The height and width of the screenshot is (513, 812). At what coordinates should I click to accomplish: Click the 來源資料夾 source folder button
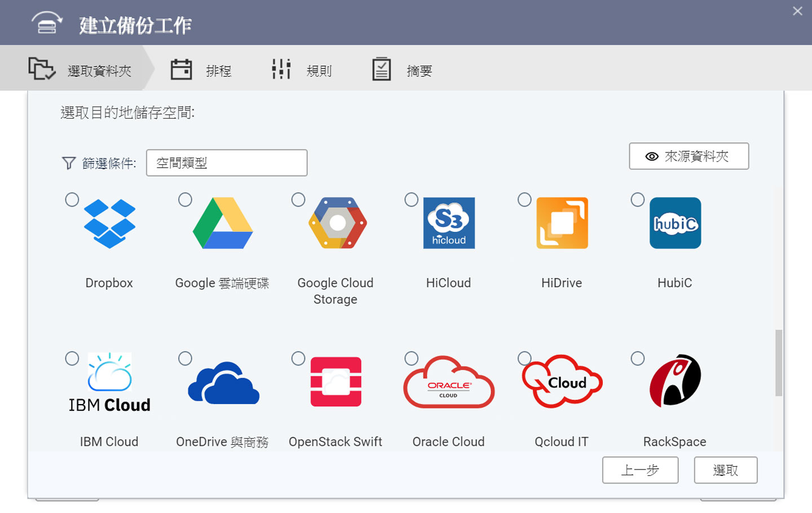point(689,156)
